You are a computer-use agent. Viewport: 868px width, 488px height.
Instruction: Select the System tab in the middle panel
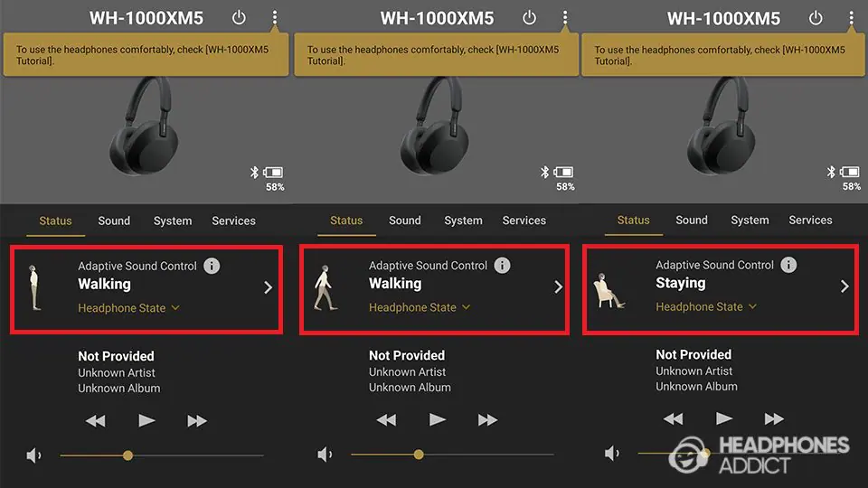coord(463,221)
